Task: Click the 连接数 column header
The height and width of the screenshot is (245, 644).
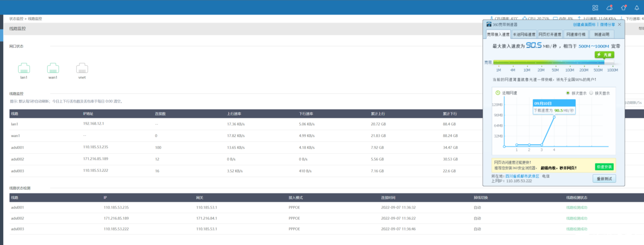Action: tap(160, 113)
